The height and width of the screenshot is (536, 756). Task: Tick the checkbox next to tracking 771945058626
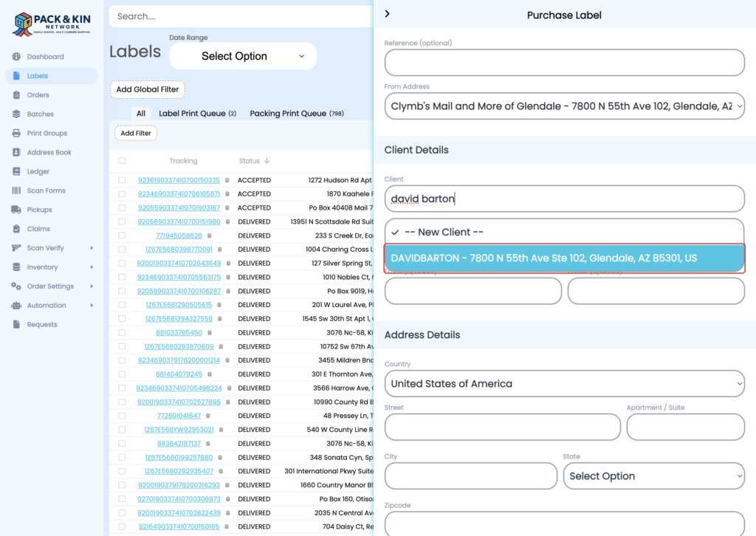point(120,235)
